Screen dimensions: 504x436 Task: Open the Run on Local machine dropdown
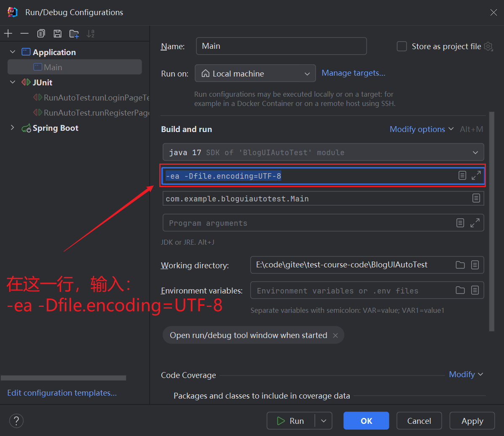click(x=255, y=74)
